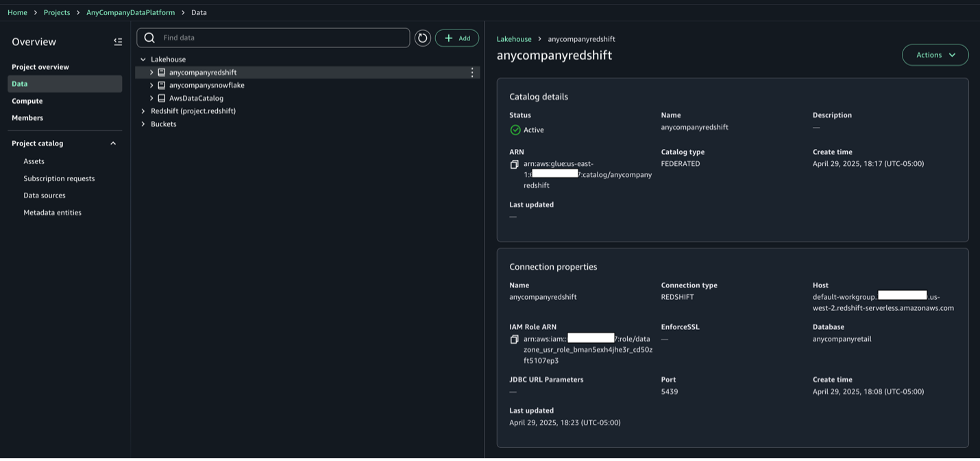Open three-dot menu for anycompanyredshift

[x=472, y=73]
